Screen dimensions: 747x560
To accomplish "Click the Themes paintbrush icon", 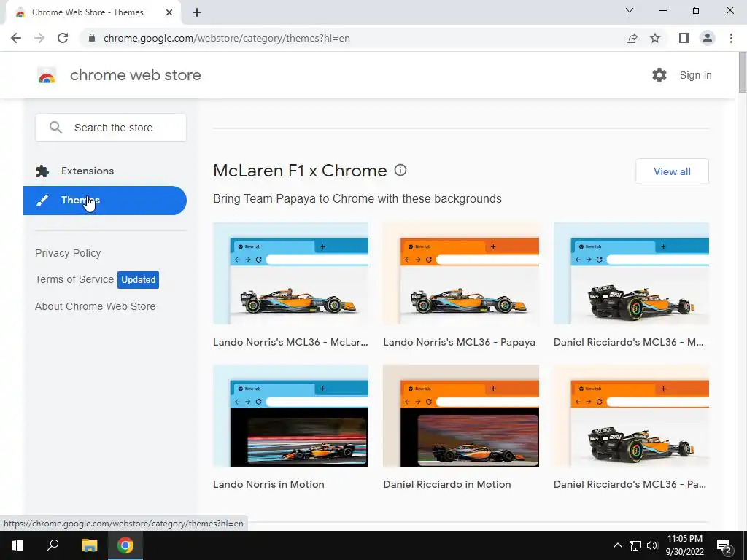I will (42, 201).
